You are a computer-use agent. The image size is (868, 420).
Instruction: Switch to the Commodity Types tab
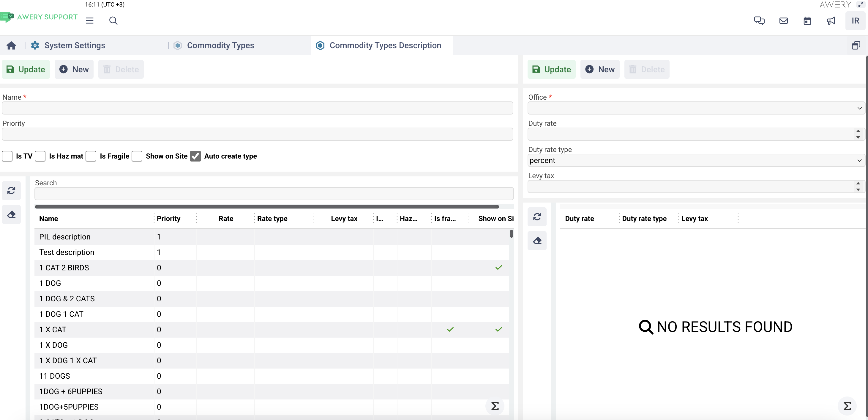point(220,46)
